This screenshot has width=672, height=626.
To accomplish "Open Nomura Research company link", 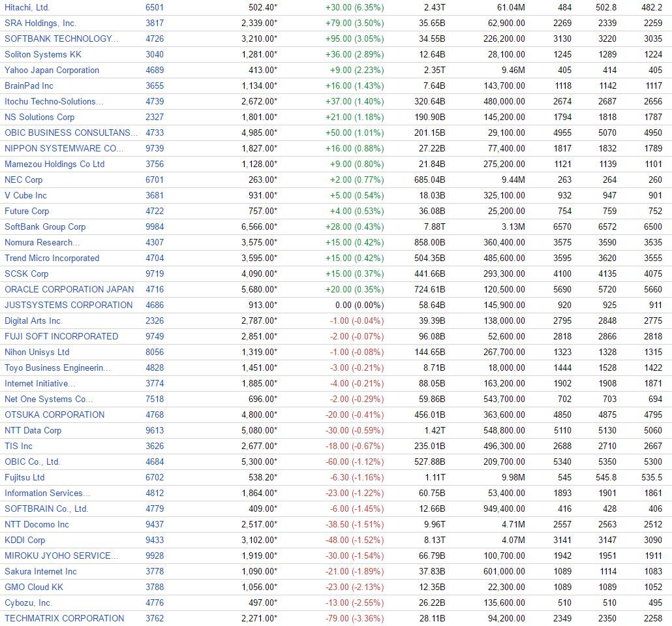I will click(x=42, y=242).
